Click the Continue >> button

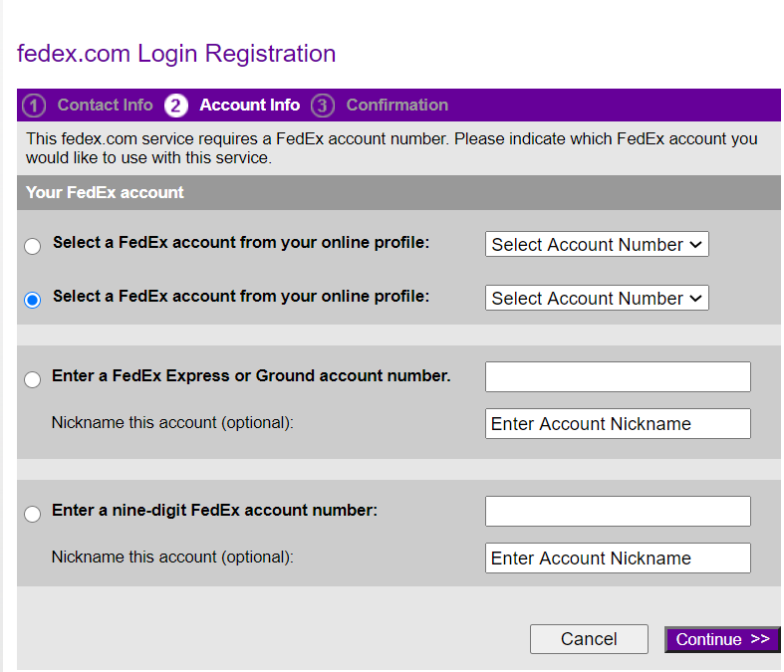[722, 639]
